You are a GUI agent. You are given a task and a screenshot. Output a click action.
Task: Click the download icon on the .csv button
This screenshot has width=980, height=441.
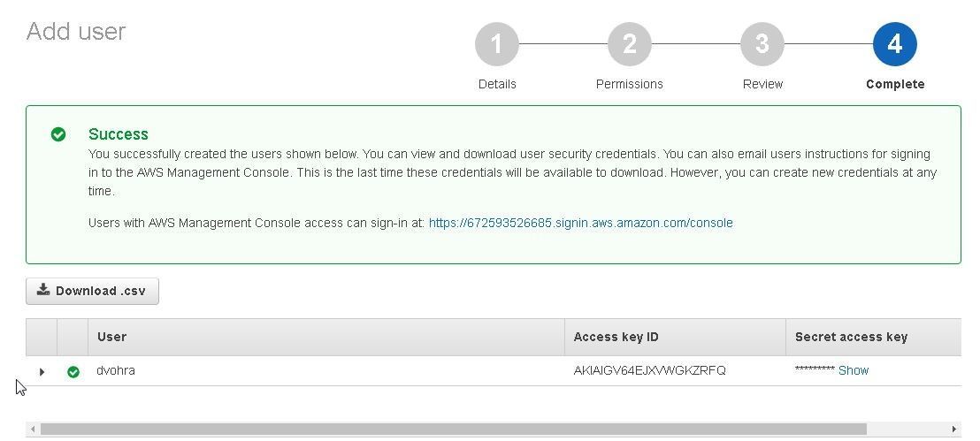43,290
